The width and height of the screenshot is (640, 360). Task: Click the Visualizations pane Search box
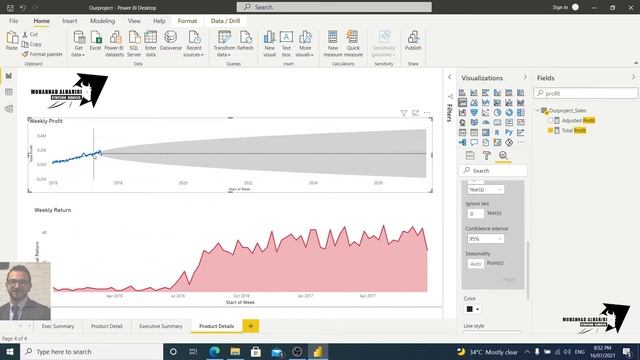coord(493,171)
